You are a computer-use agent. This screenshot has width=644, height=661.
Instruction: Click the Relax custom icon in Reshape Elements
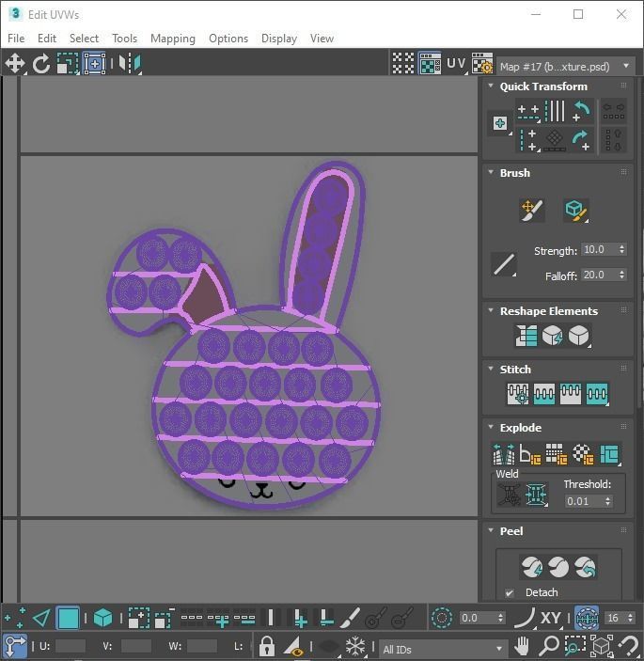(x=579, y=336)
